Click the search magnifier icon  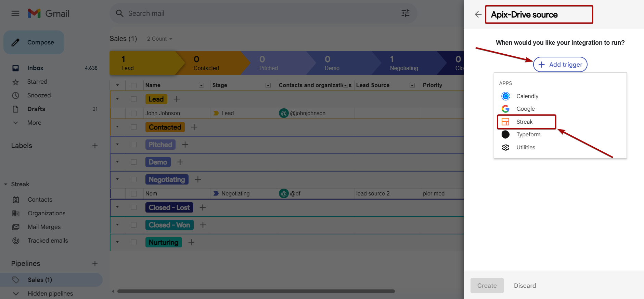[x=119, y=13]
